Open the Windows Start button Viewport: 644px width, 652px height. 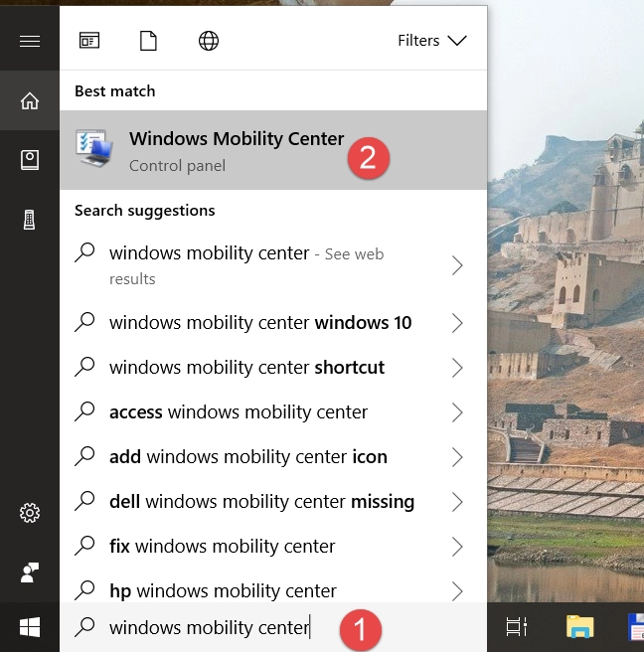(30, 627)
